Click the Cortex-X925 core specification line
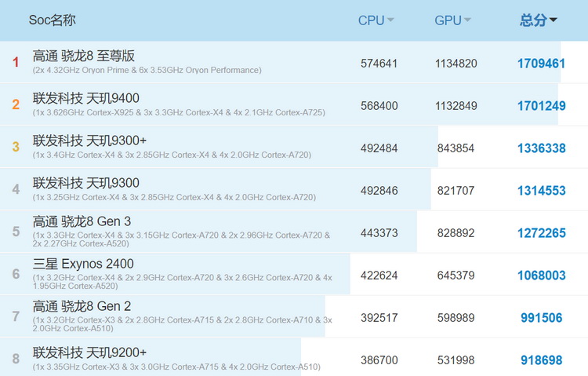The width and height of the screenshot is (588, 376). point(179,113)
